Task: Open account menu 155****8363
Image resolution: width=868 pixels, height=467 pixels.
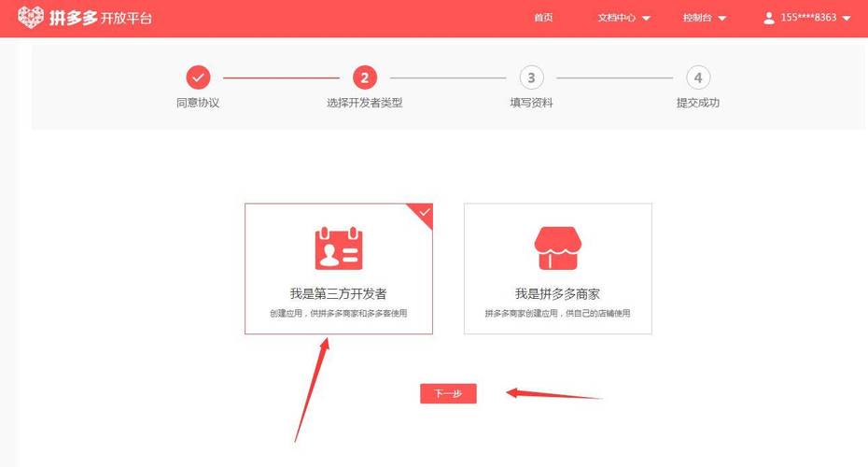Action: point(808,18)
